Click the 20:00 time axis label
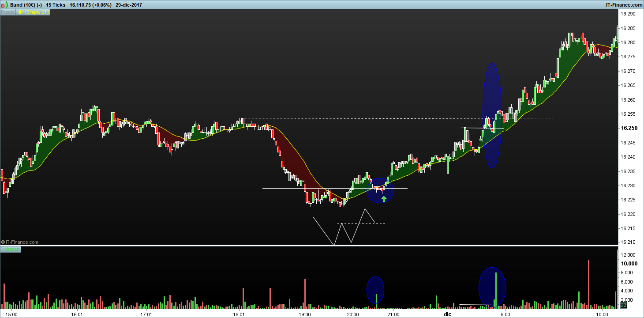This screenshot has width=644, height=318. [353, 314]
